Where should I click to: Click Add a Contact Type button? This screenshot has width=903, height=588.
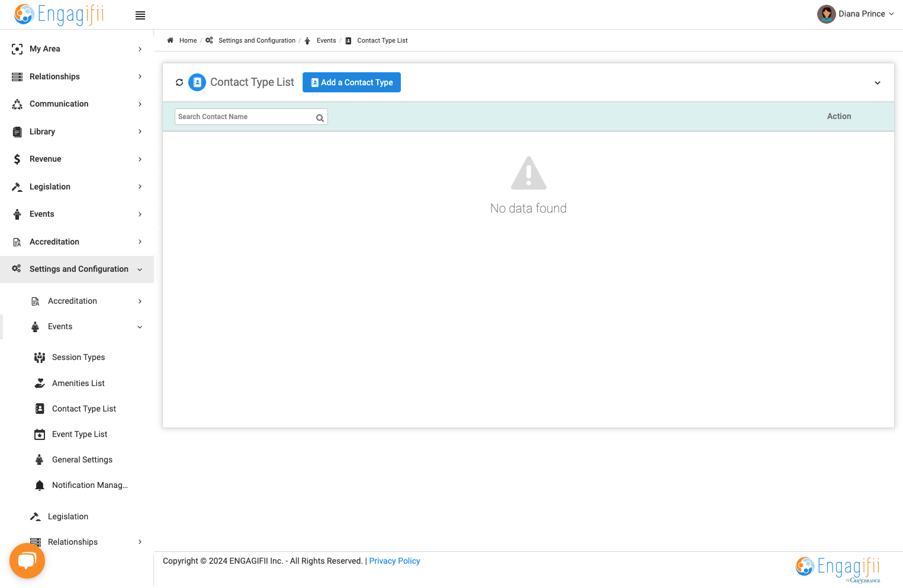click(352, 82)
